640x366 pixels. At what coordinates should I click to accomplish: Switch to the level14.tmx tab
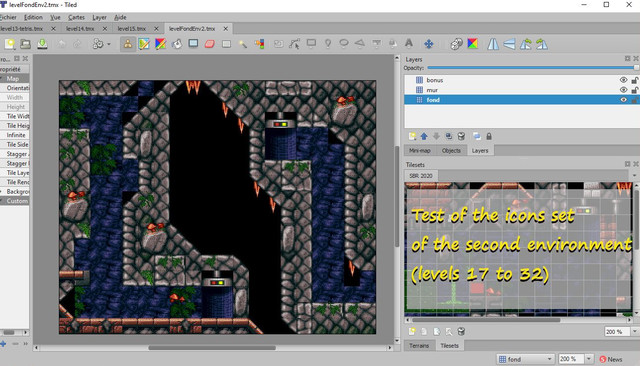click(80, 29)
